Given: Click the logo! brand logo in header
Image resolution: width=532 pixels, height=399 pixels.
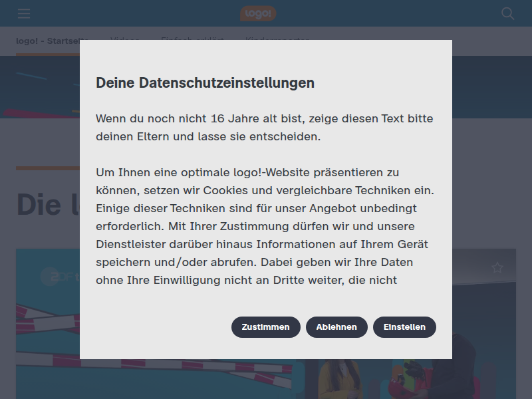Looking at the screenshot, I should coord(258,13).
